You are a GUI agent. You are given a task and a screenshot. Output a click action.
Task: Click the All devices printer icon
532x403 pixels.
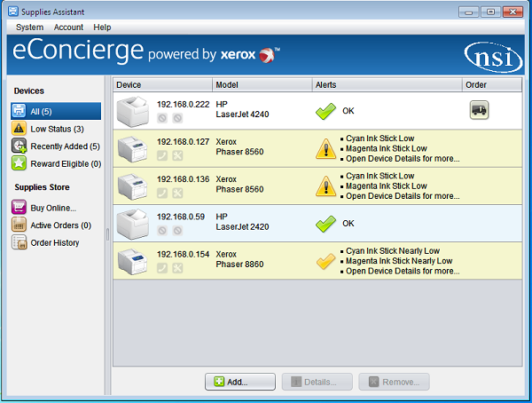coord(19,111)
